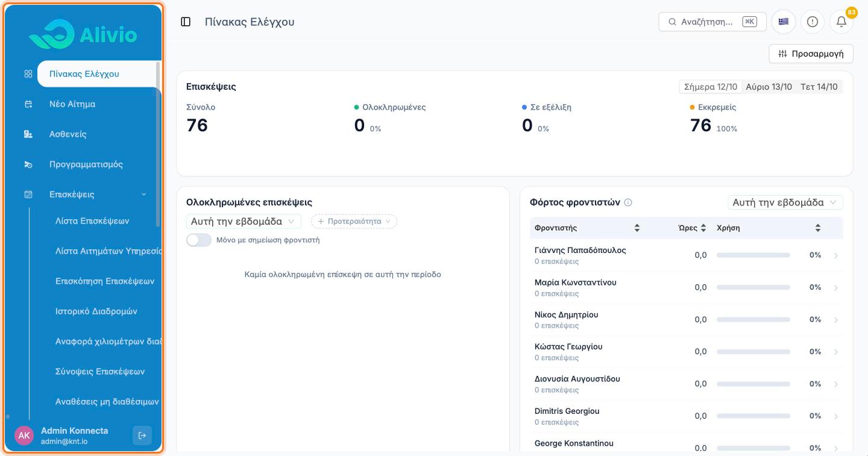The width and height of the screenshot is (868, 456).
Task: Expand Διονυσία Αυγουστίδου row chevron
Action: pos(836,384)
